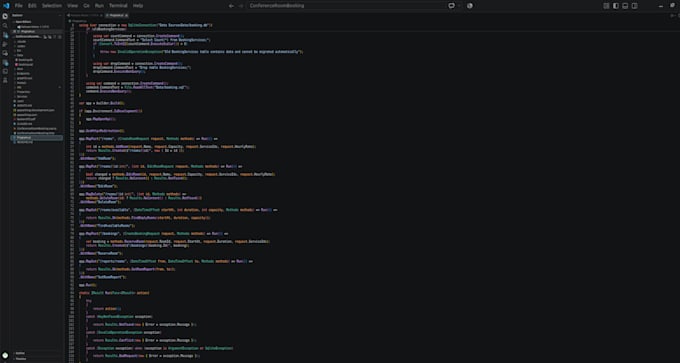This screenshot has height=363, width=680.
Task: Expand the Timeline section at sidebar bottom
Action: 21,359
